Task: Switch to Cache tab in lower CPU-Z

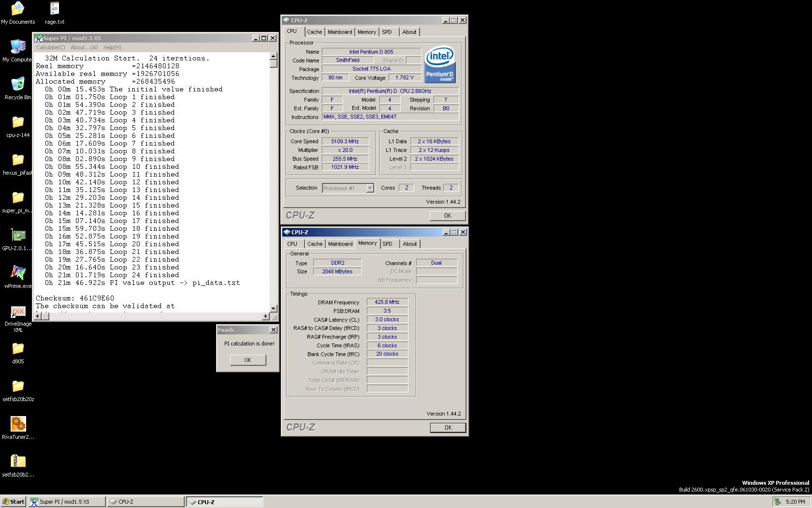Action: pos(315,244)
